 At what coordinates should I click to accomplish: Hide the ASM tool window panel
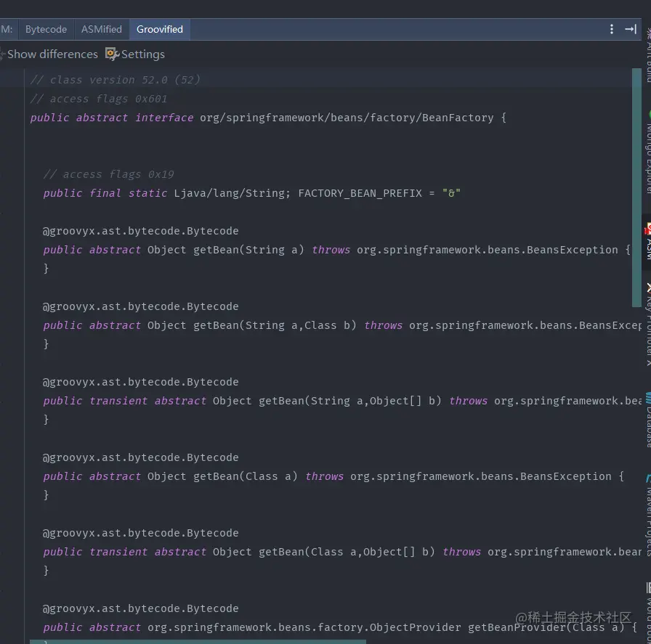point(630,29)
